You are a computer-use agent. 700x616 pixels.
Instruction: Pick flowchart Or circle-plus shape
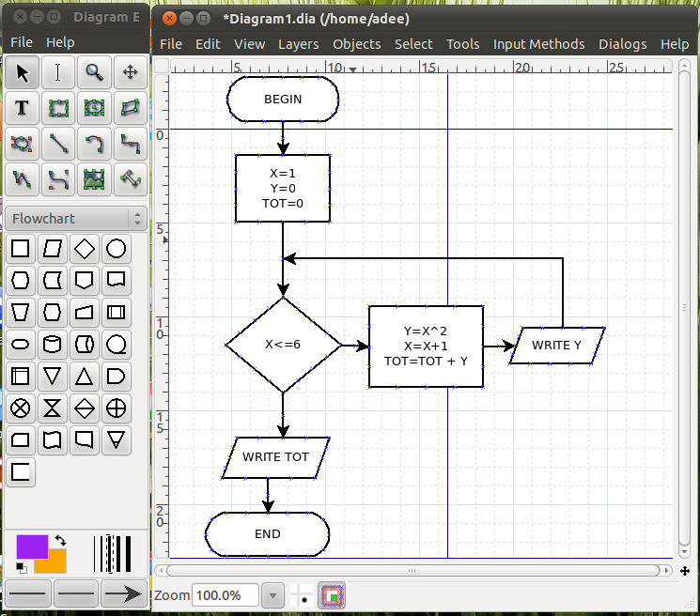coord(117,408)
